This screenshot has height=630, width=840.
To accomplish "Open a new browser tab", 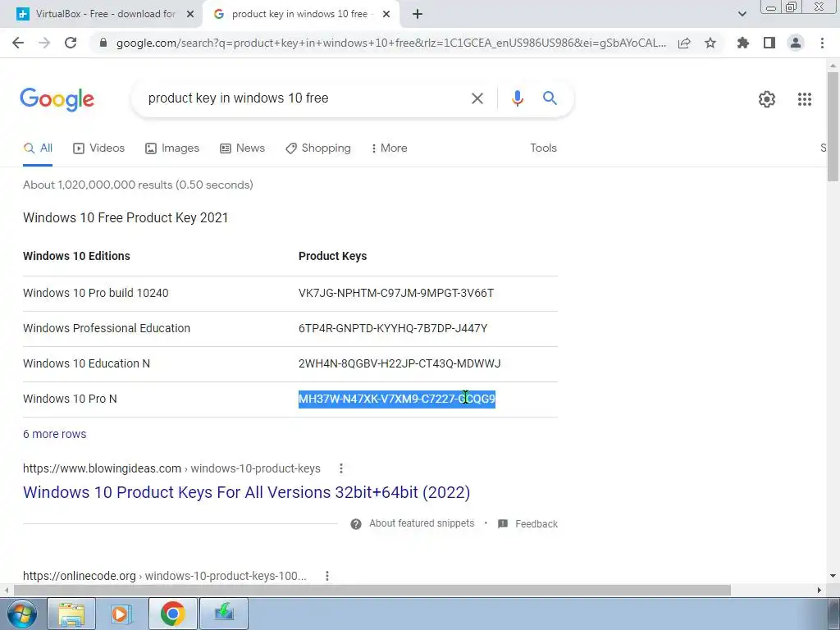I will (x=418, y=14).
